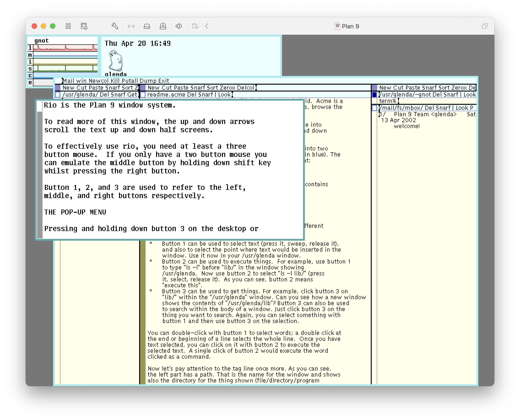This screenshot has width=520, height=420.
Task: Click the left Acme column's purple handle
Action: [x=58, y=88]
